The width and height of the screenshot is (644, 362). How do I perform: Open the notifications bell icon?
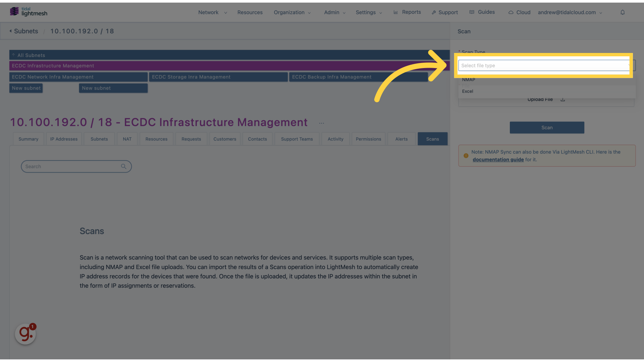pyautogui.click(x=623, y=12)
